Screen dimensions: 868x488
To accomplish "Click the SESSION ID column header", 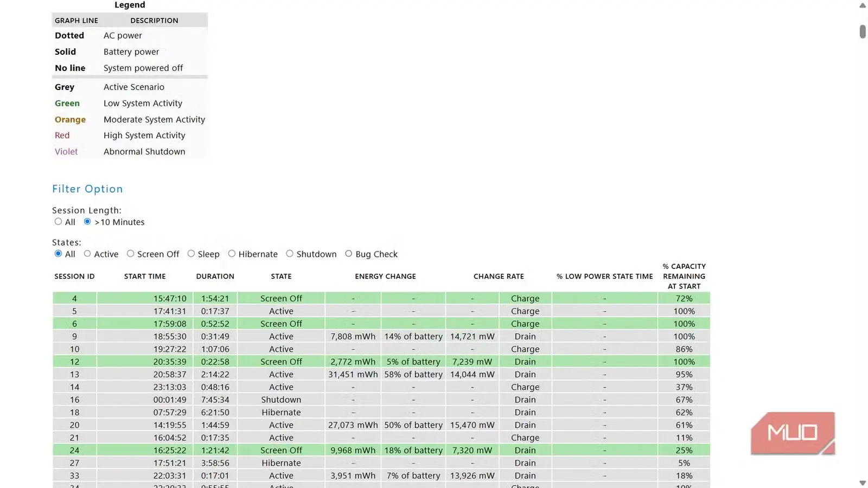I will pyautogui.click(x=74, y=277).
